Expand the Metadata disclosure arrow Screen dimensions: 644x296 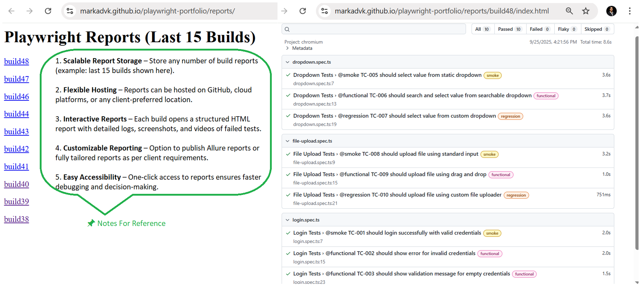coord(288,48)
